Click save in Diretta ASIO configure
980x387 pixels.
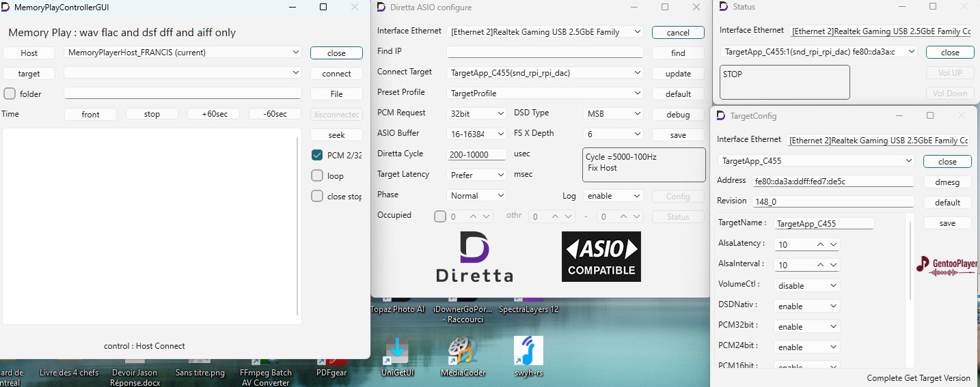pyautogui.click(x=677, y=135)
